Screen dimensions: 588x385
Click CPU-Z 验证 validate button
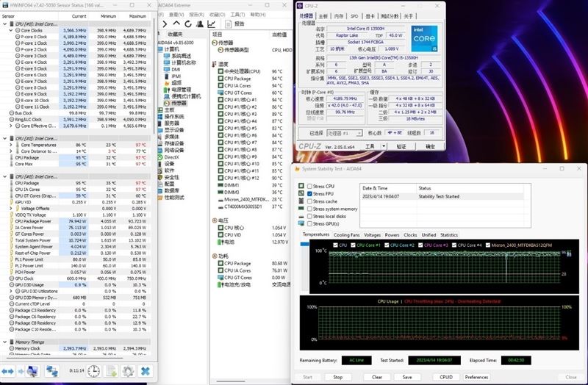[x=401, y=146]
